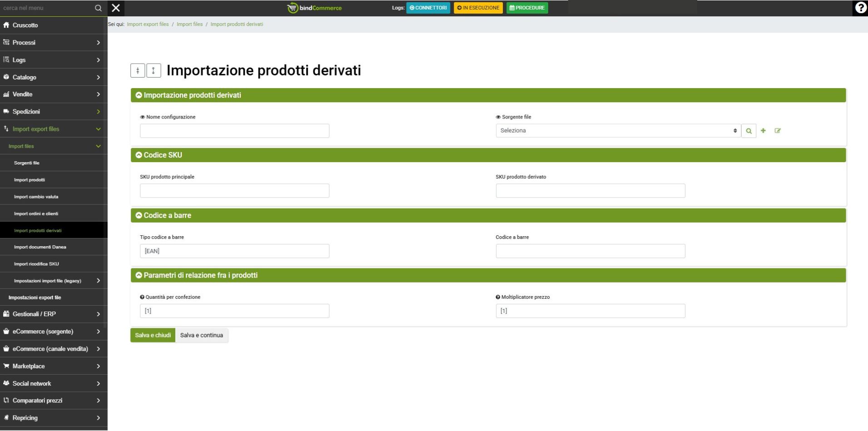Click the bindCommerce logo
The image size is (868, 431).
pos(314,8)
